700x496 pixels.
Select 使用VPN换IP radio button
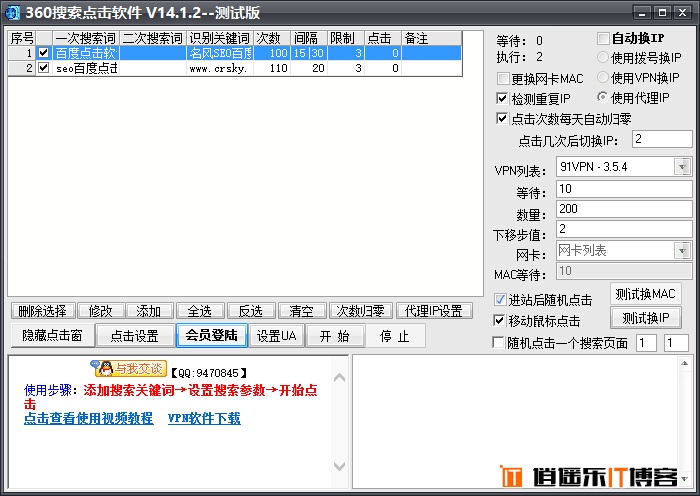click(603, 77)
